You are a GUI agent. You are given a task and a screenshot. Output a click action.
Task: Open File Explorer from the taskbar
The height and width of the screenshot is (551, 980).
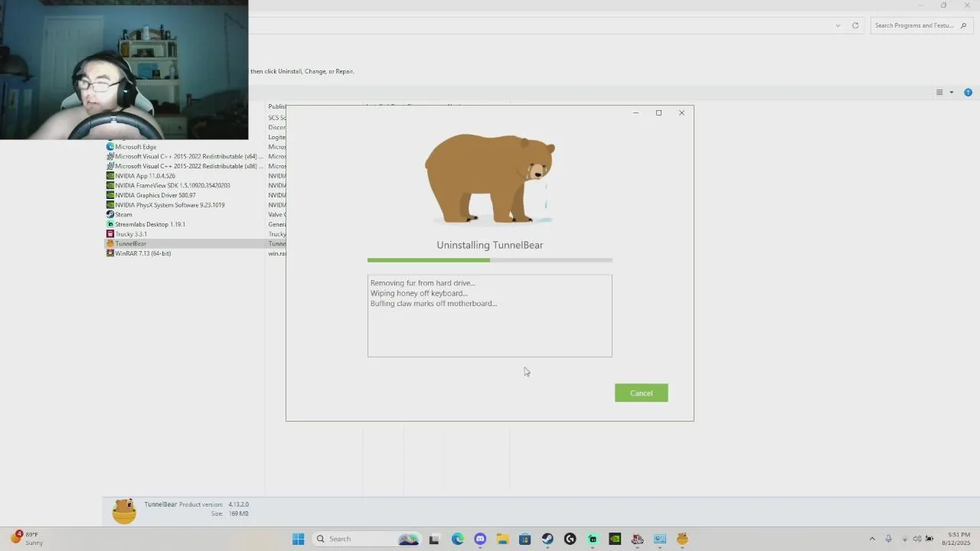point(502,539)
